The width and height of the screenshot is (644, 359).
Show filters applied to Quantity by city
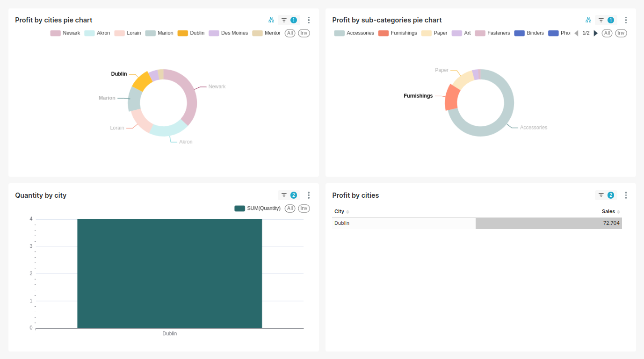click(289, 195)
